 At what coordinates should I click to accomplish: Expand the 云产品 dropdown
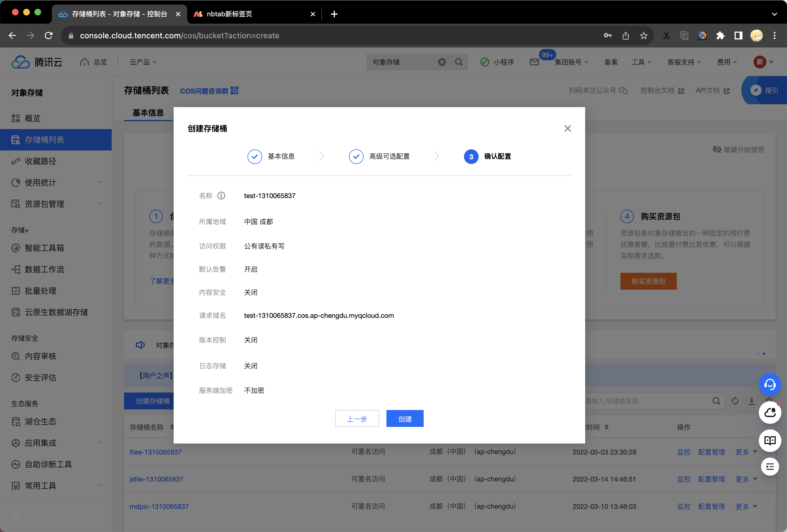[x=143, y=62]
